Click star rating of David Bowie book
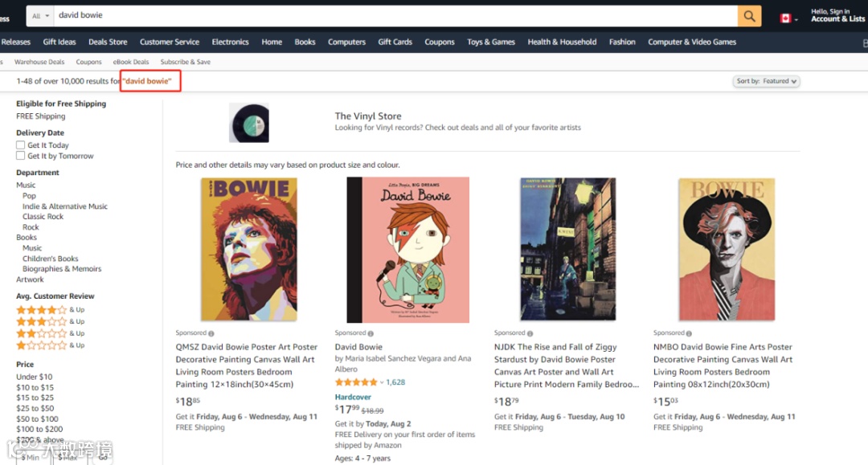This screenshot has width=868, height=465. click(x=356, y=382)
